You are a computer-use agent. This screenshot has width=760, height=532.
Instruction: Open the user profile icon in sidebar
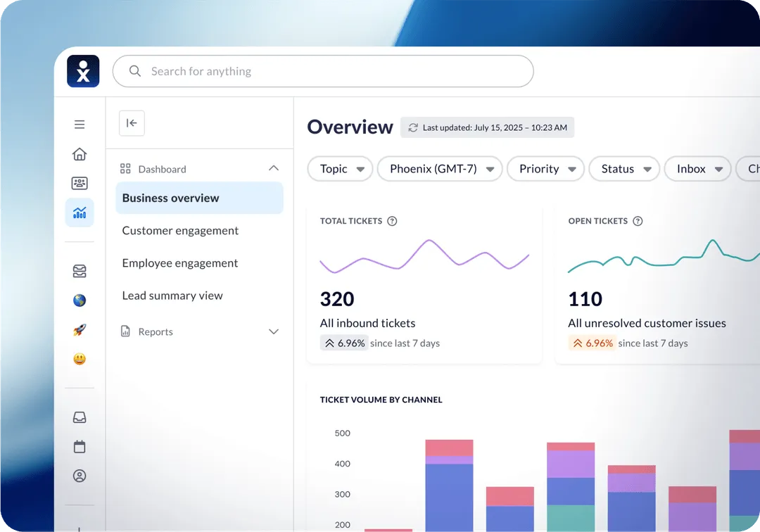click(80, 476)
